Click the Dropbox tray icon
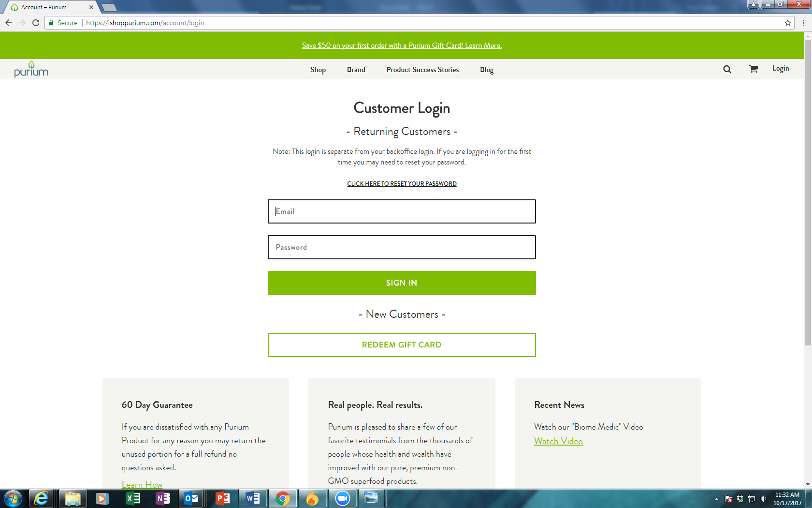812x508 pixels. (x=740, y=499)
